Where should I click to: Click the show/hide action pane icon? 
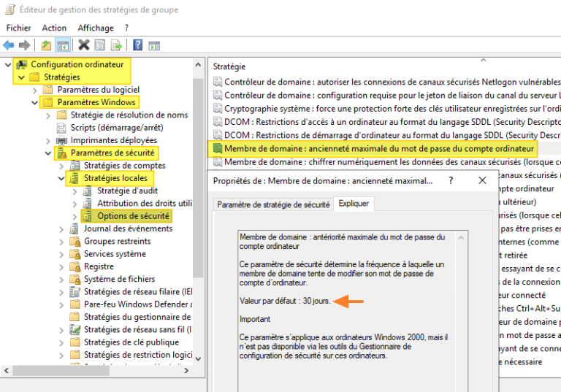click(153, 45)
